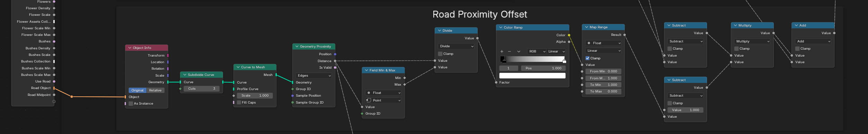This screenshot has width=868, height=134.
Task: Click the Road Object output socket
Action: tap(54, 88)
